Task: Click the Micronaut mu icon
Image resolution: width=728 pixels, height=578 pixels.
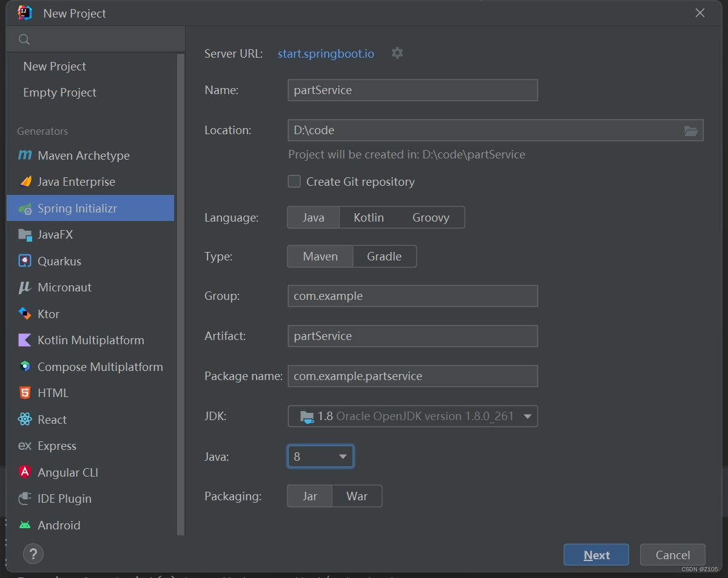Action: pyautogui.click(x=24, y=287)
